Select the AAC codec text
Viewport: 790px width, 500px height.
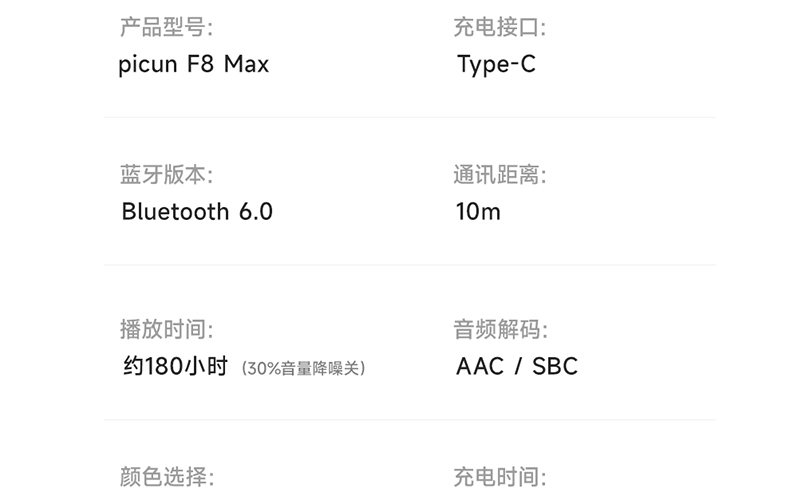[x=479, y=367]
